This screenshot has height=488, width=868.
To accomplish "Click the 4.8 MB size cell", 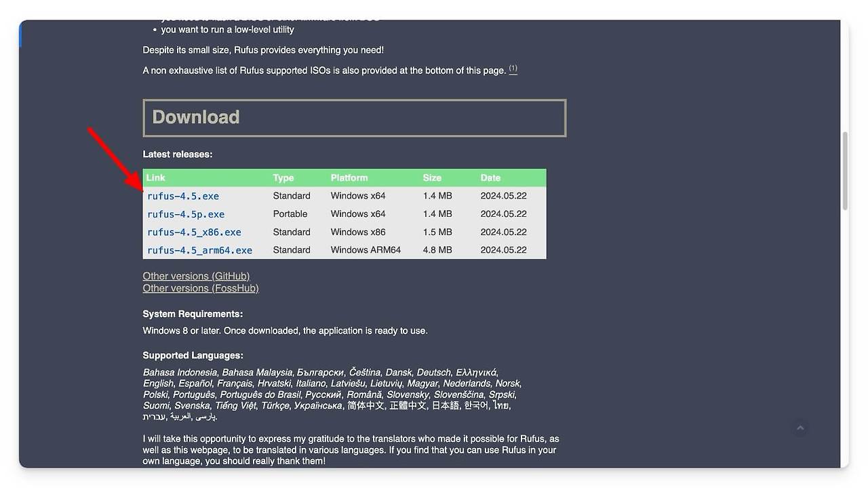I will (437, 250).
